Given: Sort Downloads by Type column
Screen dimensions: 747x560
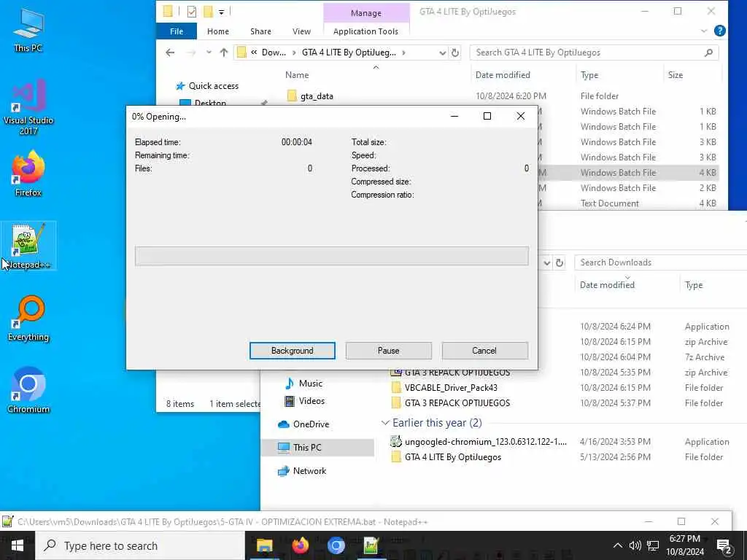Looking at the screenshot, I should click(x=693, y=285).
